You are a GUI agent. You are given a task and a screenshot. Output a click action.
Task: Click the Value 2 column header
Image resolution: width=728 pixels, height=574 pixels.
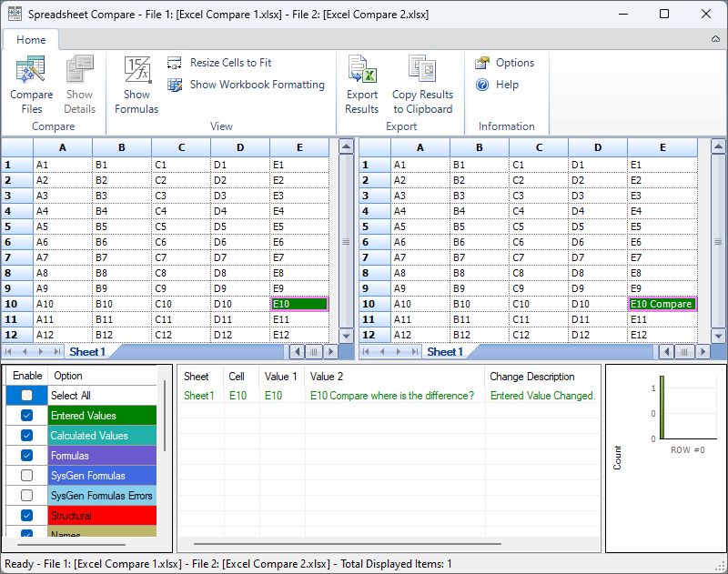(x=395, y=377)
